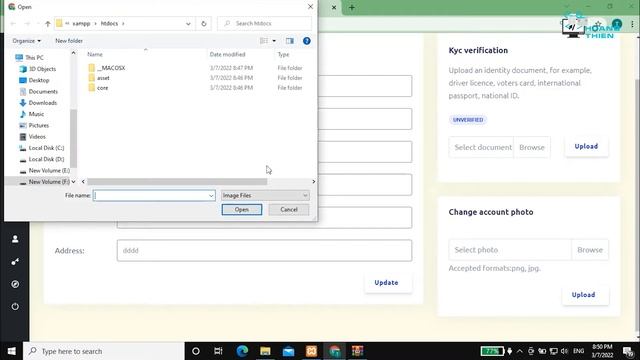The image size is (640, 360).
Task: Click the Address input field
Action: tap(264, 250)
